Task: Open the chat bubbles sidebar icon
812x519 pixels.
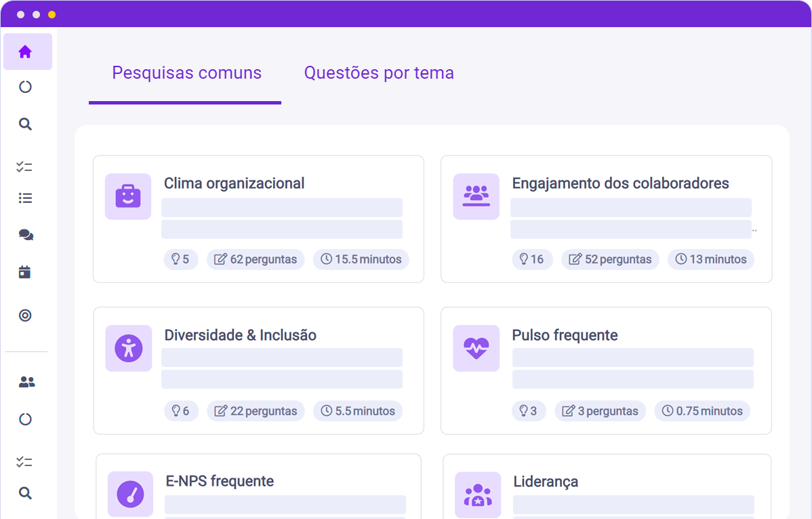Action: (26, 235)
